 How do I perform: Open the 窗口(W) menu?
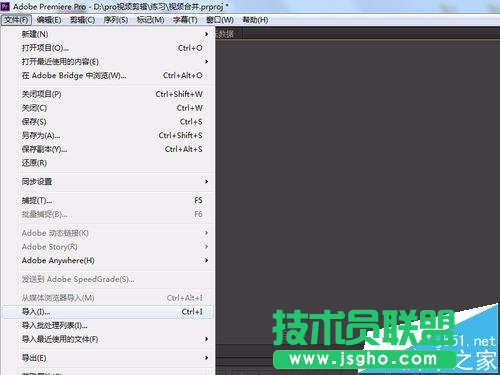[220, 20]
